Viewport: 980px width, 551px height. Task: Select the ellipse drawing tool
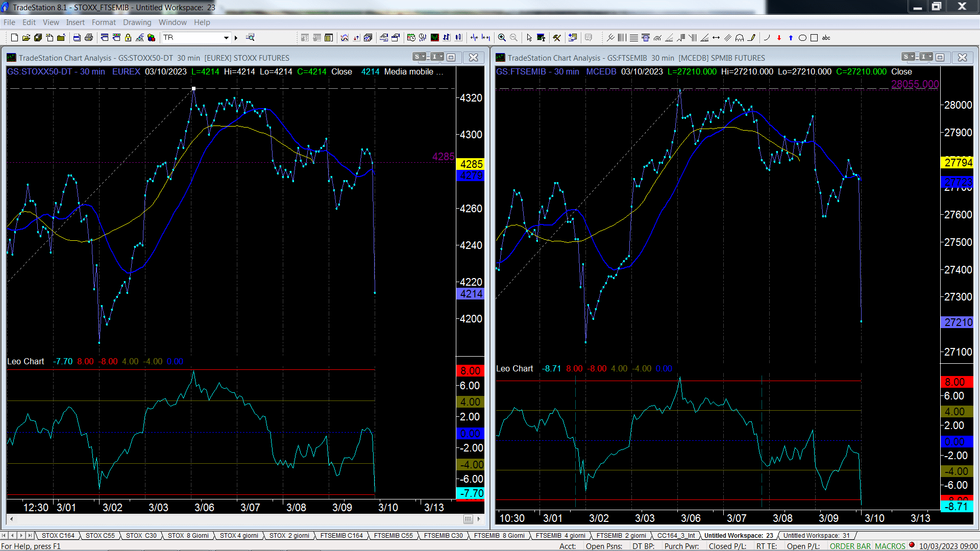[x=802, y=38]
